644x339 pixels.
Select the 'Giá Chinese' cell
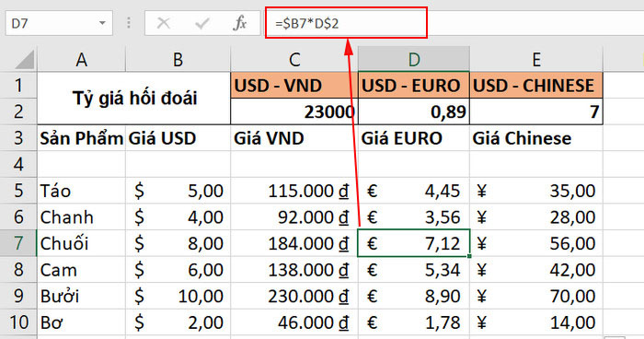point(536,138)
